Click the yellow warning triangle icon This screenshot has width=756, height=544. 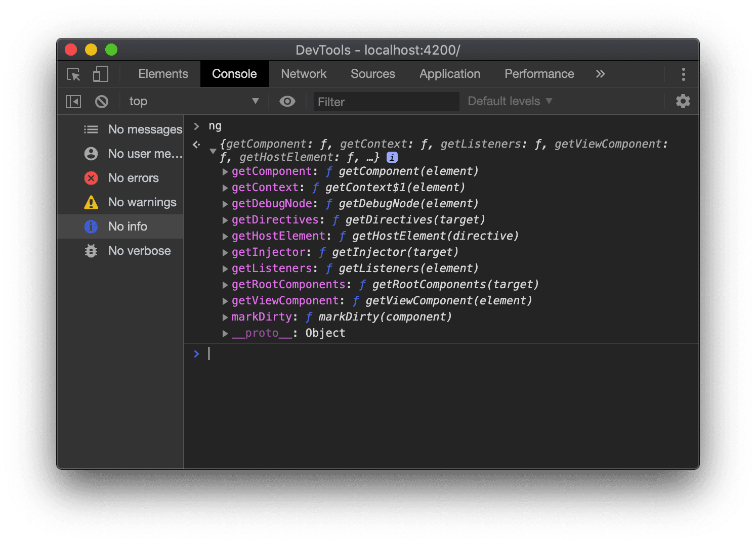pos(91,202)
